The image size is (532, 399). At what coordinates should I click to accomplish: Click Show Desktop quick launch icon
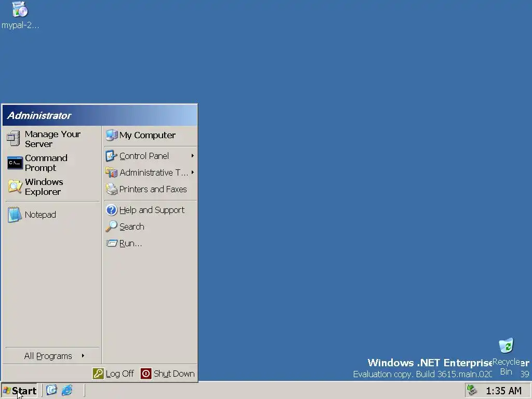tap(51, 390)
